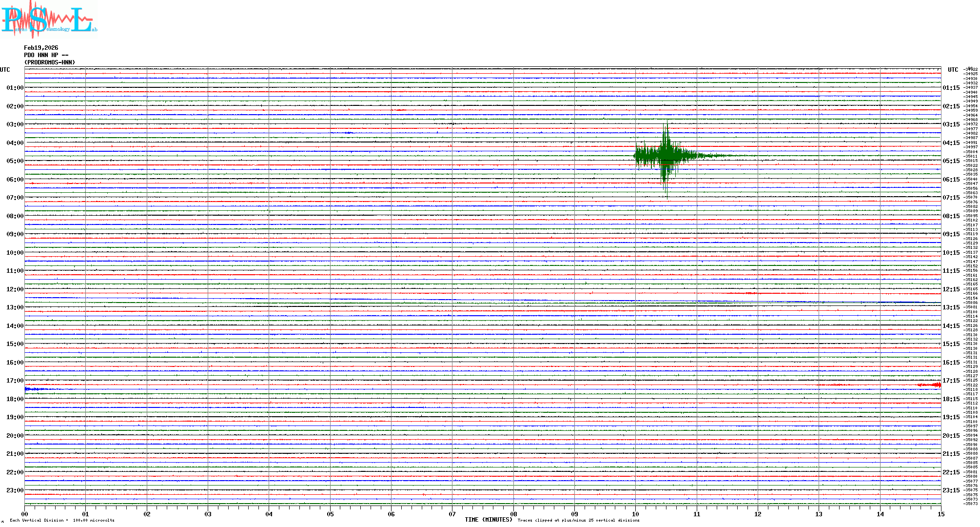Click minute 15 tick label on bottom axis

[x=941, y=514]
